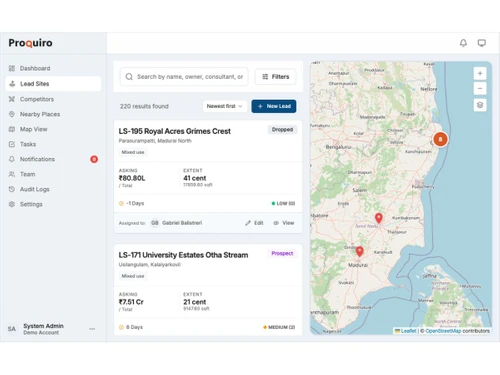Image resolution: width=500 pixels, height=375 pixels.
Task: Zoom in on the map
Action: click(x=480, y=73)
